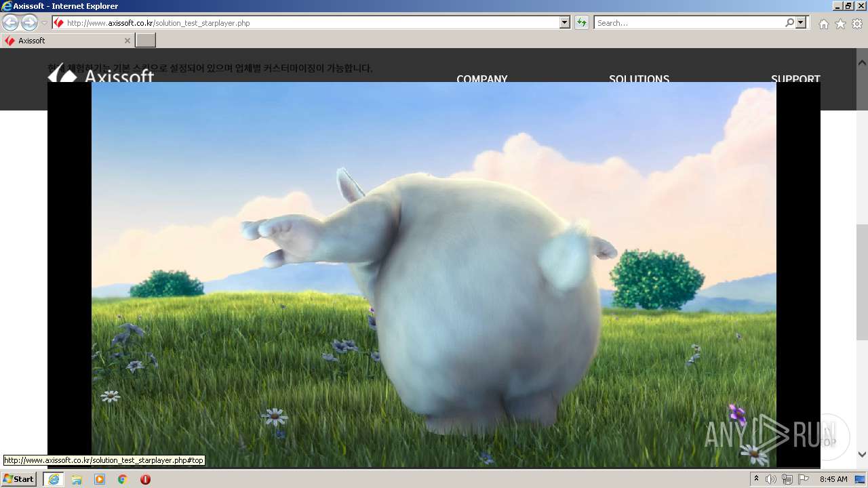Open Windows Explorer folder taskbar icon
This screenshot has height=488, width=868.
click(77, 479)
